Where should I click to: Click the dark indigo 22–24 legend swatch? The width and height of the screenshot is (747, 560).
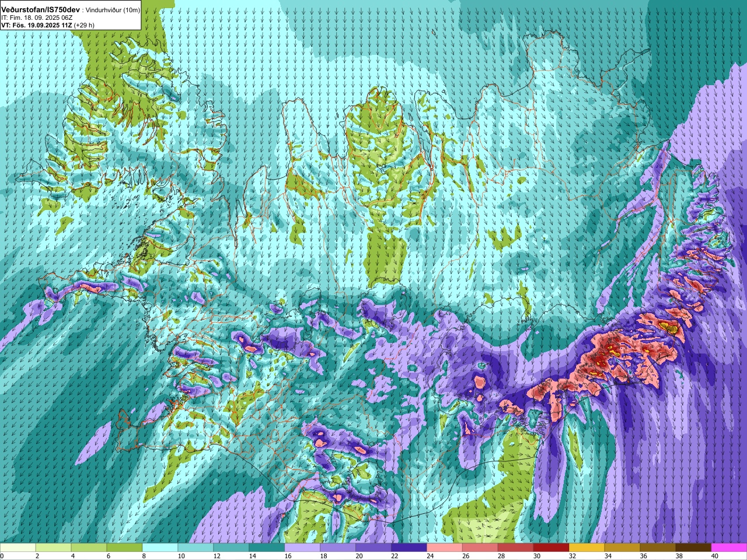(x=409, y=548)
